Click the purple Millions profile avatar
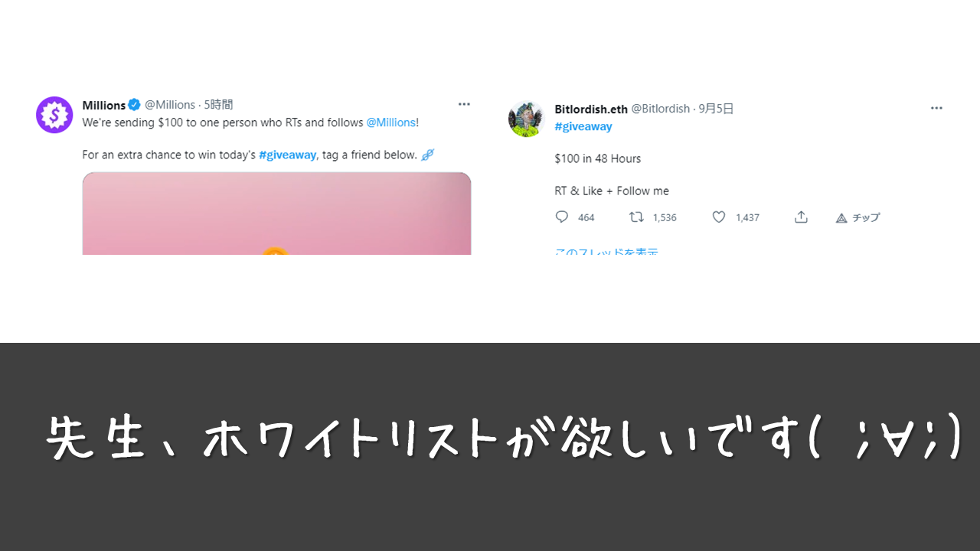980x551 pixels. [x=54, y=115]
